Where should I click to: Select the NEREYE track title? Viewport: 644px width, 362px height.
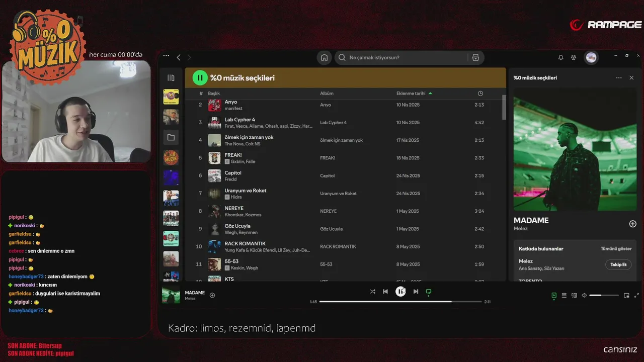234,208
